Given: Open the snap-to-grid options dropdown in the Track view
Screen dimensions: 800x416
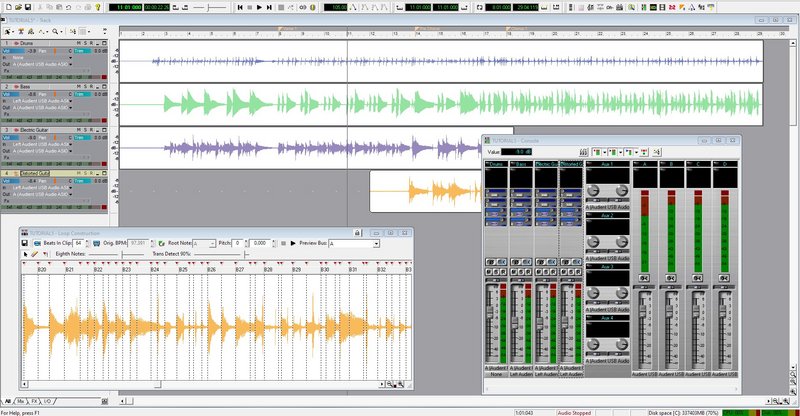Looking at the screenshot, I should (x=89, y=32).
